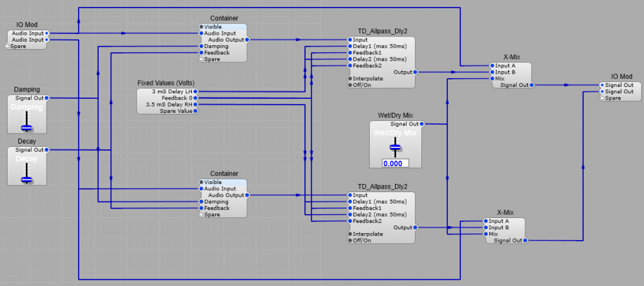
Task: Select the lower Container module title
Action: pyautogui.click(x=224, y=173)
